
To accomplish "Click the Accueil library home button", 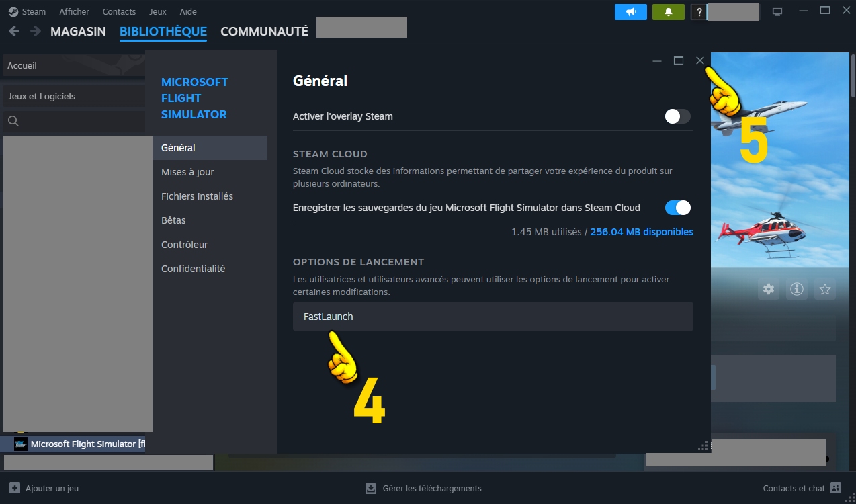I will pos(74,66).
